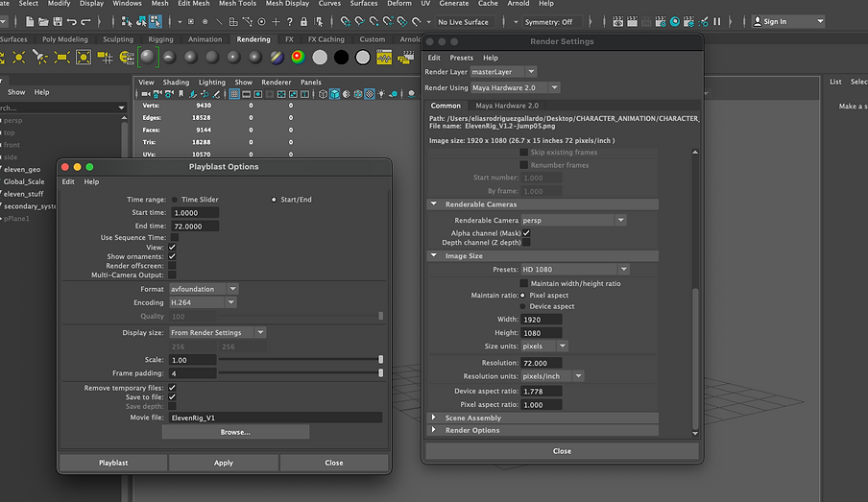Click the Browse... button
This screenshot has height=502, width=868.
(x=235, y=432)
